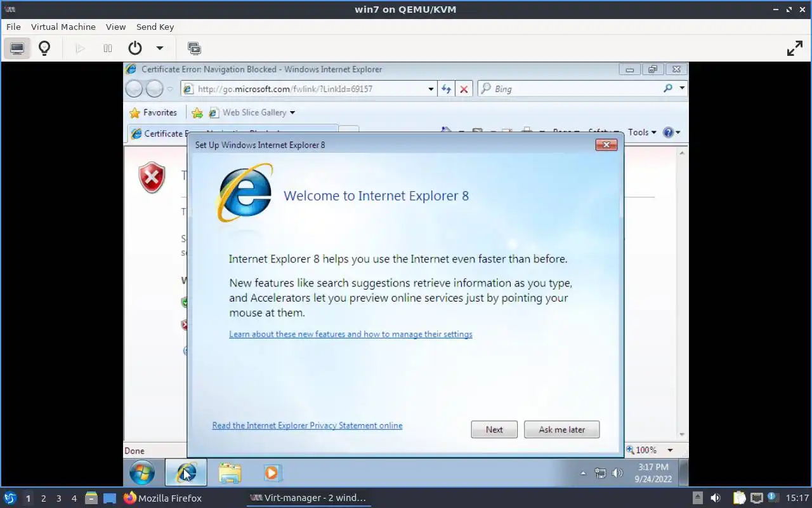
Task: Click the search magnifier button
Action: (x=667, y=89)
